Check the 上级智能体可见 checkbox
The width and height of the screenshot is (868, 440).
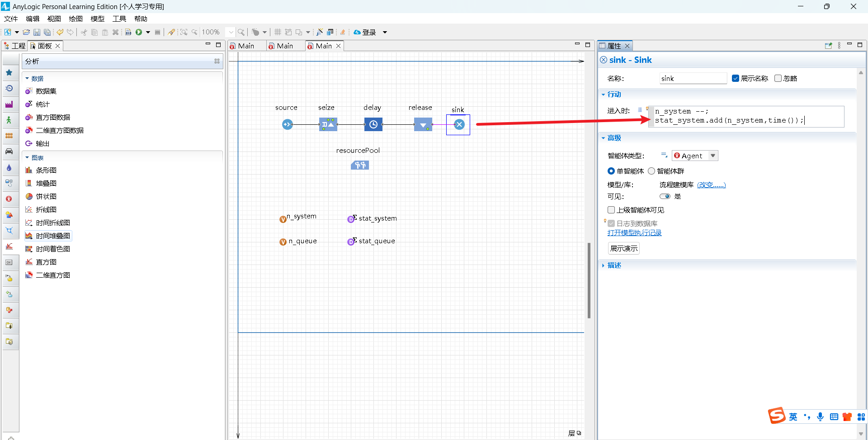[x=611, y=210]
